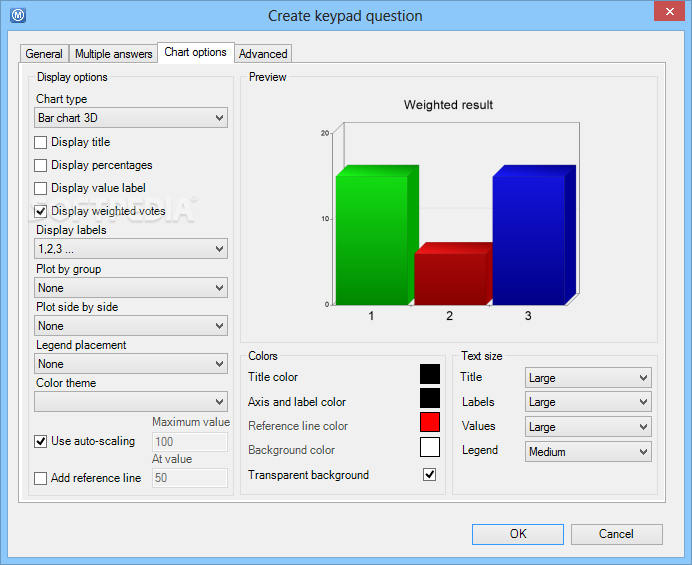Image resolution: width=692 pixels, height=565 pixels.
Task: Click the red bar in preview chart
Action: 453,274
